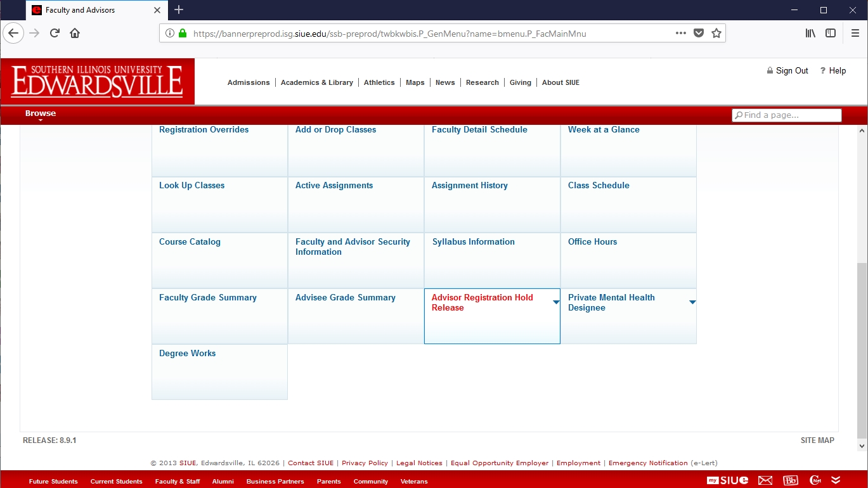Open the Academics & Library navigation item

pos(316,82)
